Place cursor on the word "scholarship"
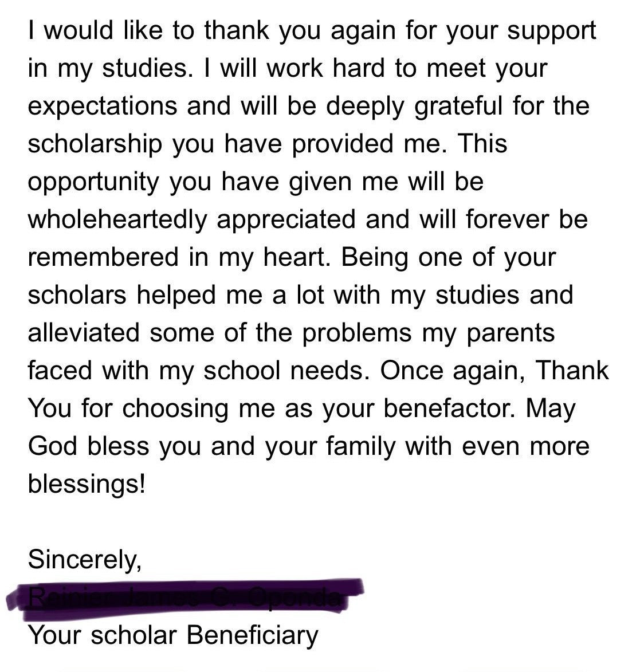This screenshot has height=672, width=644. 95,144
